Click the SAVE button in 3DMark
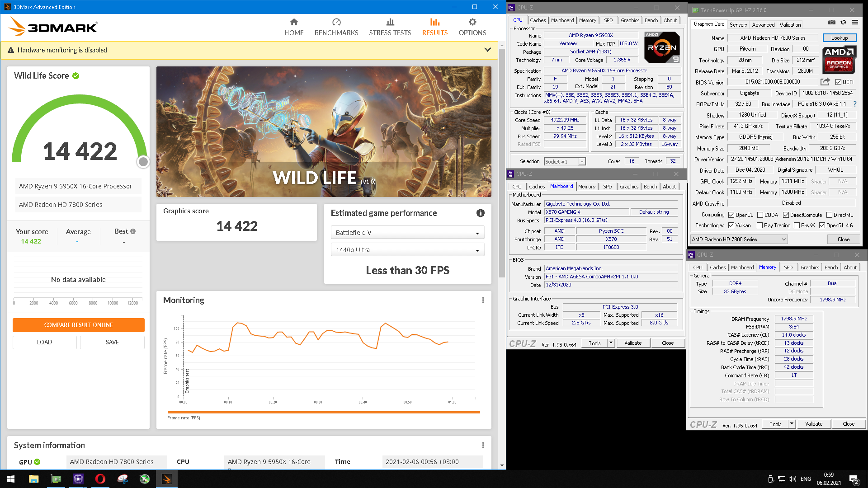Screen dimensions: 868x488 112,343
